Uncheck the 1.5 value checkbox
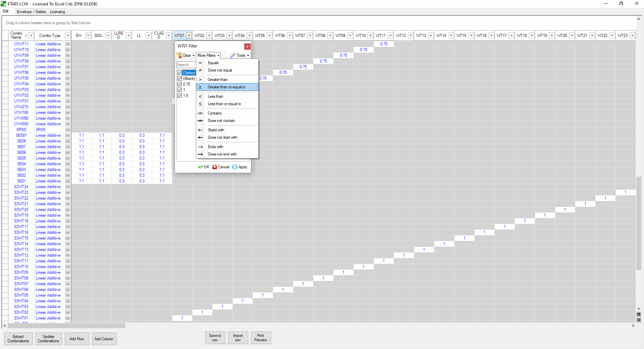This screenshot has width=644, height=349. click(x=180, y=96)
